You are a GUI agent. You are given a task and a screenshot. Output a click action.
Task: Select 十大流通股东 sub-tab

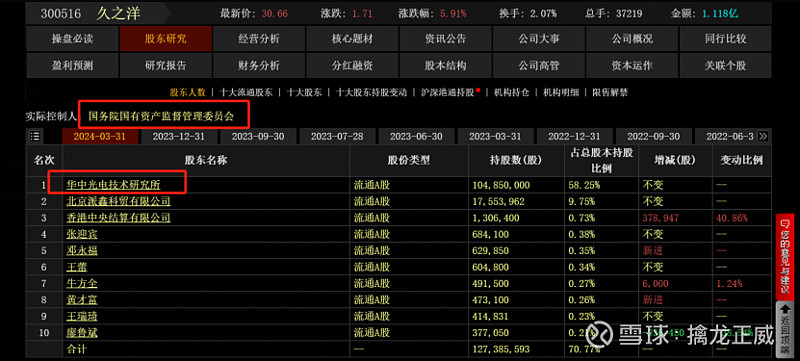tap(245, 92)
